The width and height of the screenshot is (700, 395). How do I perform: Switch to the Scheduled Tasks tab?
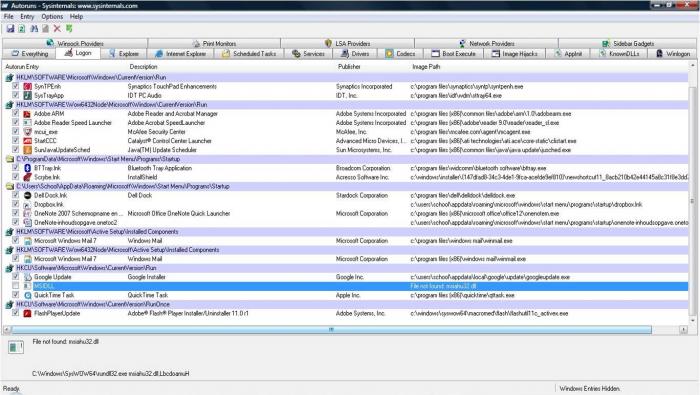(x=250, y=54)
